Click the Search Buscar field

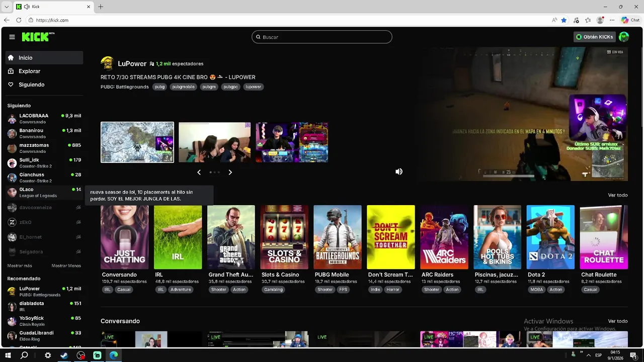(322, 37)
